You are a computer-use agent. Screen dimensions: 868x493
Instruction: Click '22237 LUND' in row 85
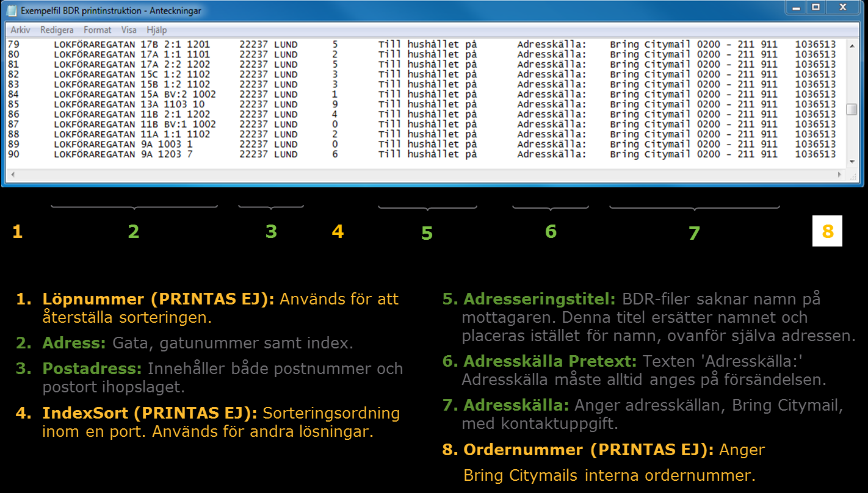coord(269,104)
